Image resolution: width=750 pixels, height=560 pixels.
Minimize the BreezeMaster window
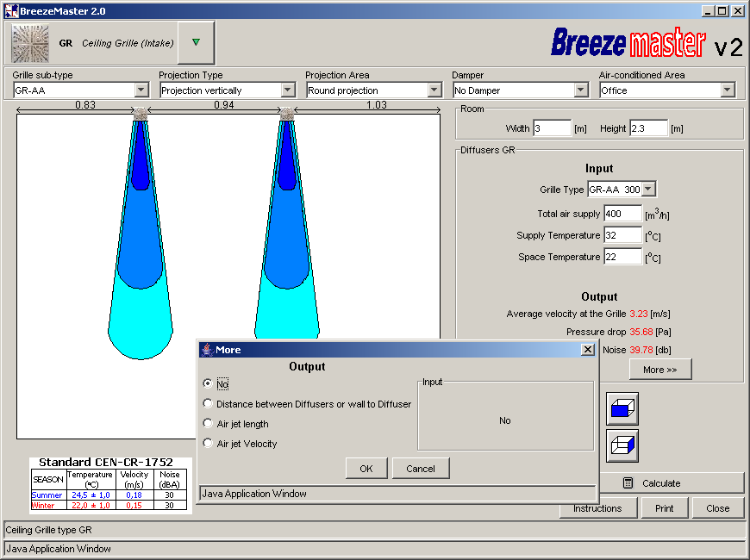click(709, 11)
